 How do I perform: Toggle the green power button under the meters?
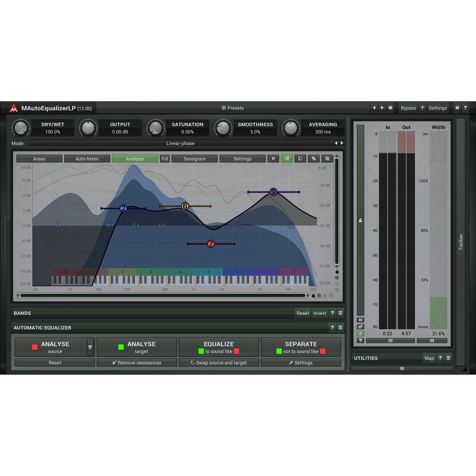point(360,333)
